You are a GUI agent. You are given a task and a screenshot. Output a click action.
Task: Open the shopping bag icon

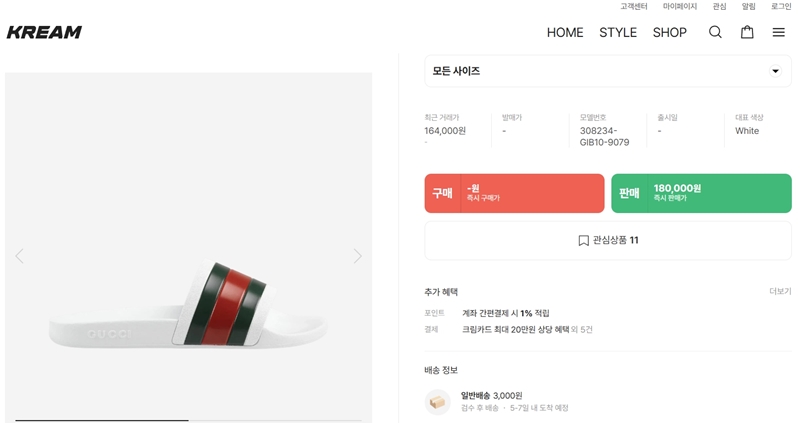coord(747,32)
